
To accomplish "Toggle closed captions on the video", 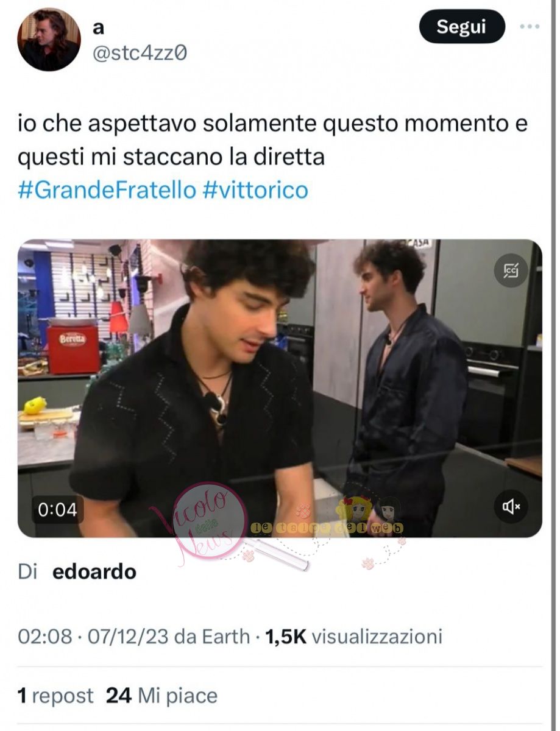I will click(510, 270).
